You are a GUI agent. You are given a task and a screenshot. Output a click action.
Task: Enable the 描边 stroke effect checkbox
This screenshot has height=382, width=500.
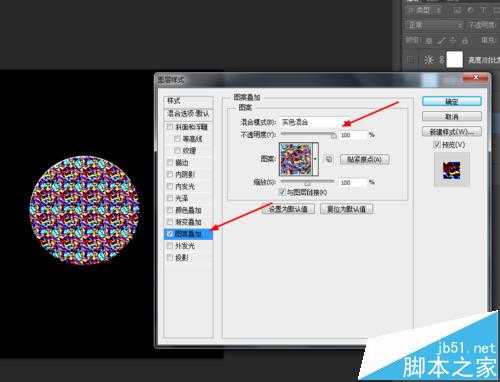(170, 162)
